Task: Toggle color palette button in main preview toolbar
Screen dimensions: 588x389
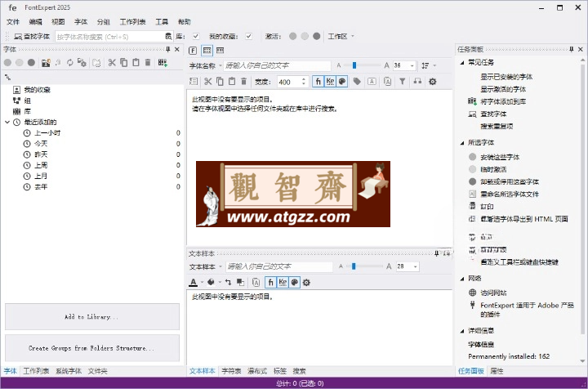Action: click(x=342, y=82)
